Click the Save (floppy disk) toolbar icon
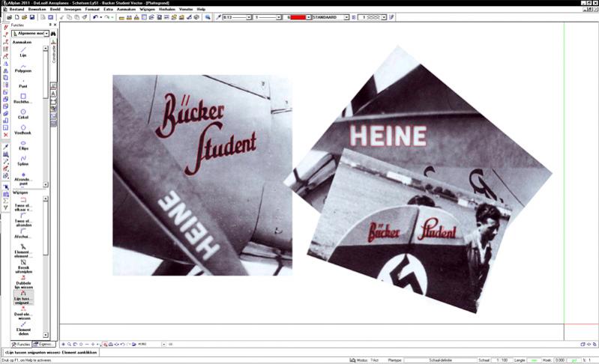Screen dimensions: 599x364 (32, 17)
